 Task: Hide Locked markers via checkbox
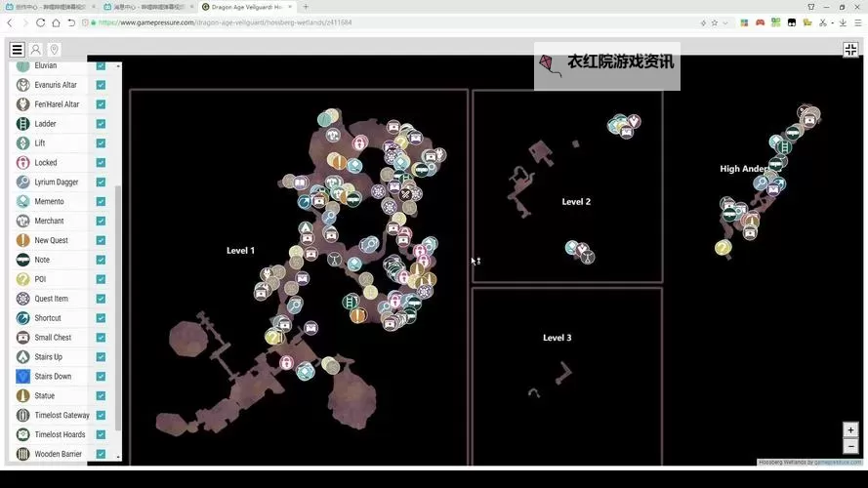coord(101,163)
